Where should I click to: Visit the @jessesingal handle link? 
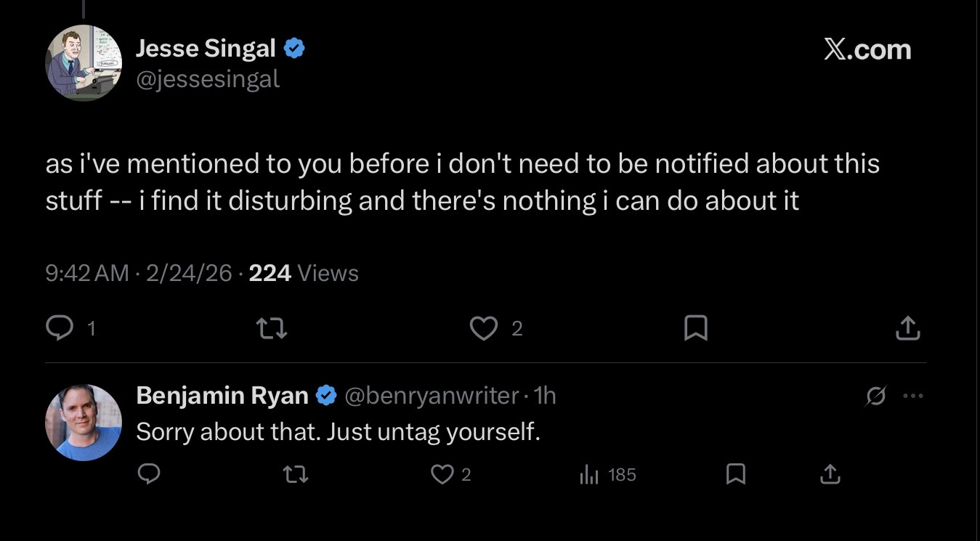click(x=208, y=78)
